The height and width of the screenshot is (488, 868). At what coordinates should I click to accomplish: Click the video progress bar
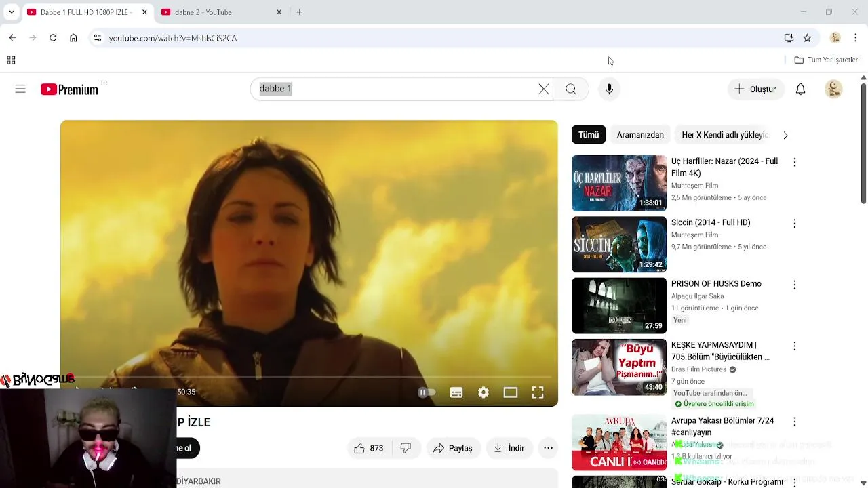pyautogui.click(x=309, y=377)
